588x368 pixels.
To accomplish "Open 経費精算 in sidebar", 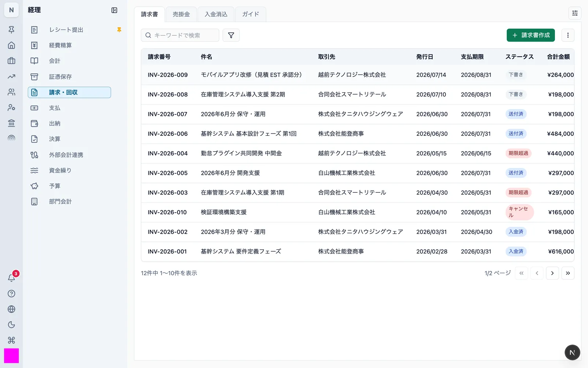I will [x=69, y=45].
